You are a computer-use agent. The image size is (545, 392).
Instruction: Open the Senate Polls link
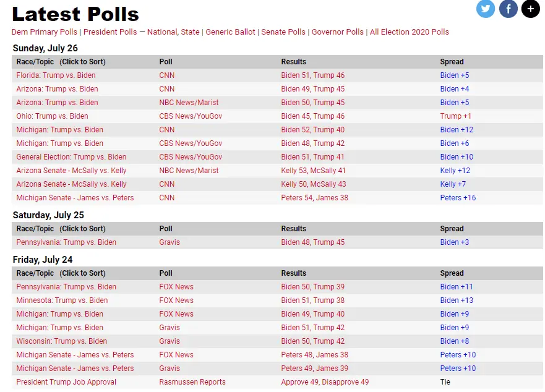click(x=283, y=32)
